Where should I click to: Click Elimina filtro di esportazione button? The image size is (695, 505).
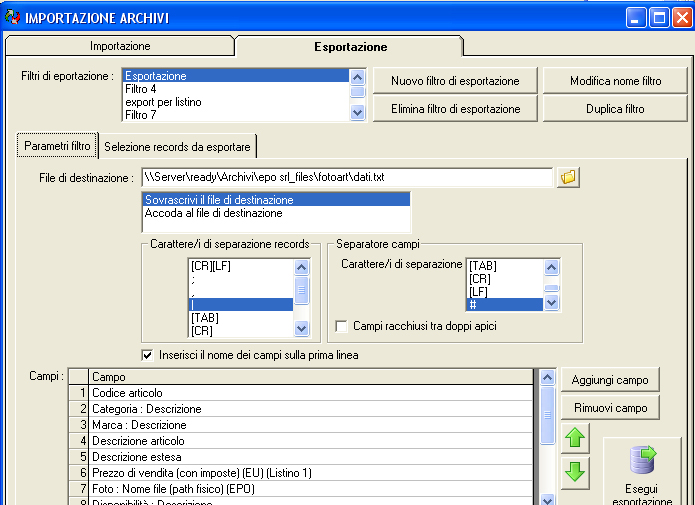point(455,109)
